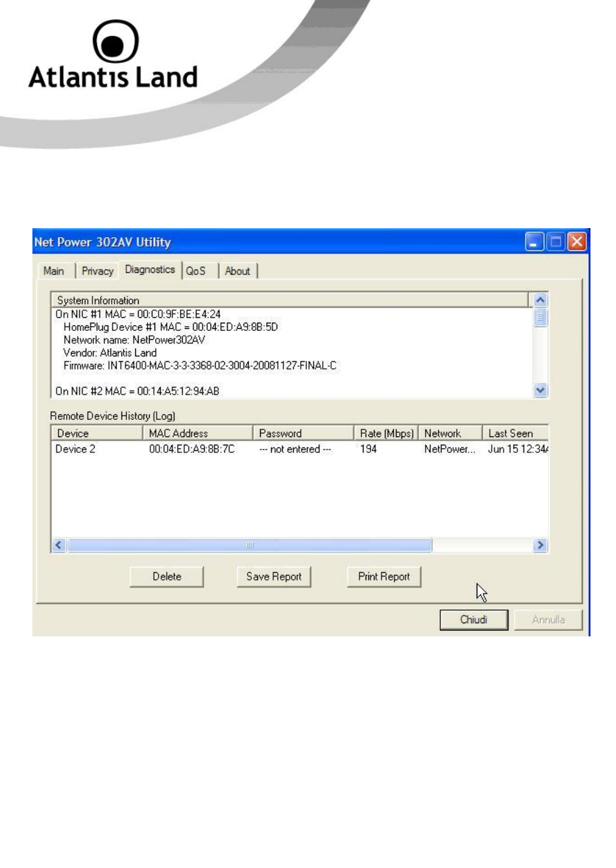616x868 pixels.
Task: Close the Net Power 302AV Utility window
Action: tap(577, 242)
